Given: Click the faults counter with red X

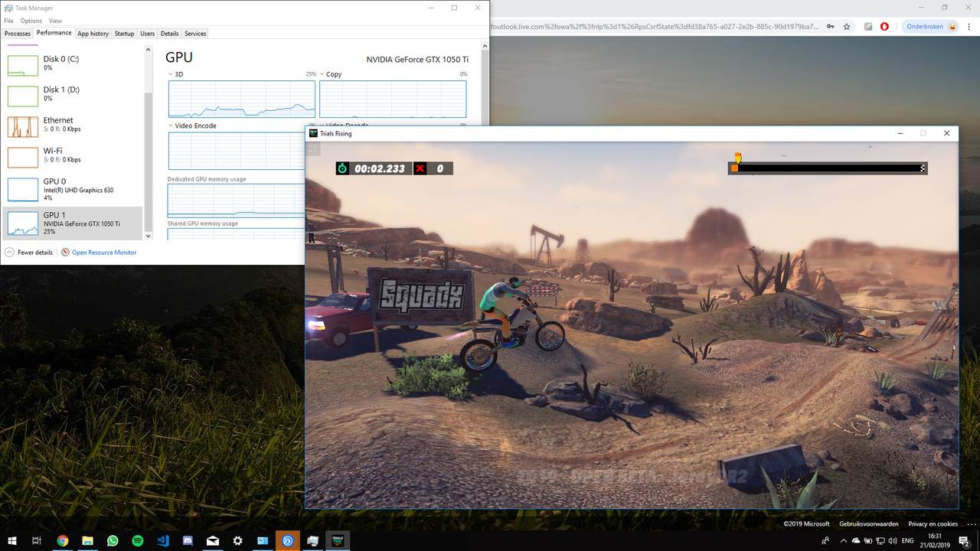Looking at the screenshot, I should click(x=433, y=168).
